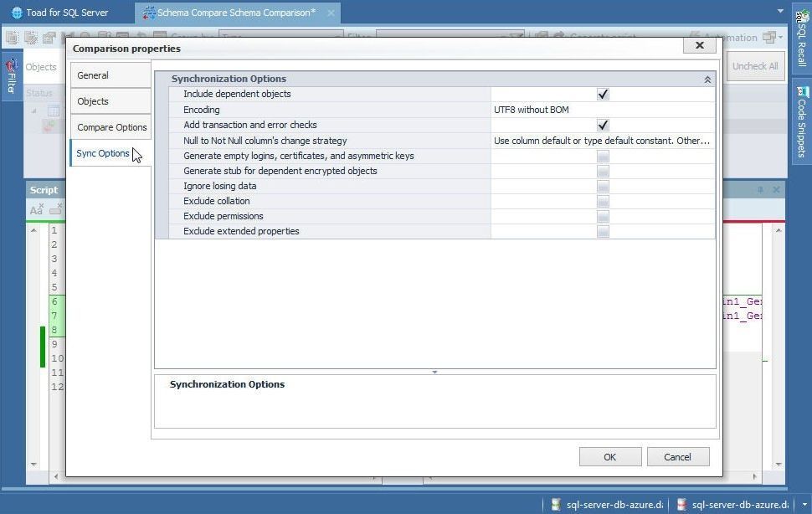Open Null to Not Null strategy value

pos(603,141)
